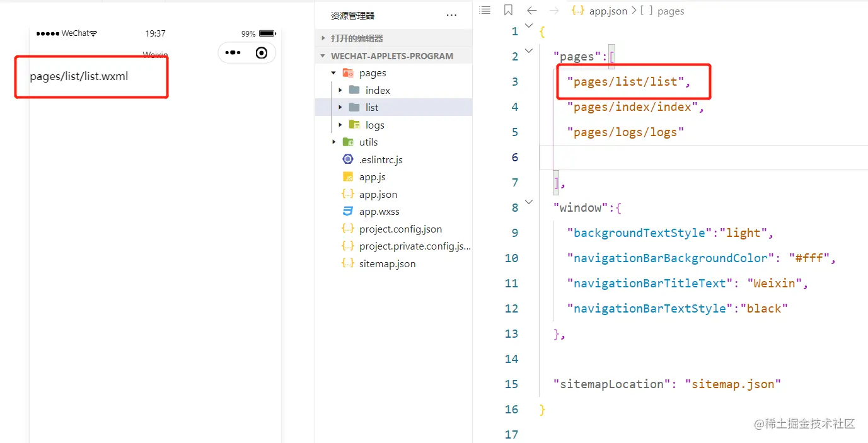Click the app.json tree file icon

tap(348, 194)
